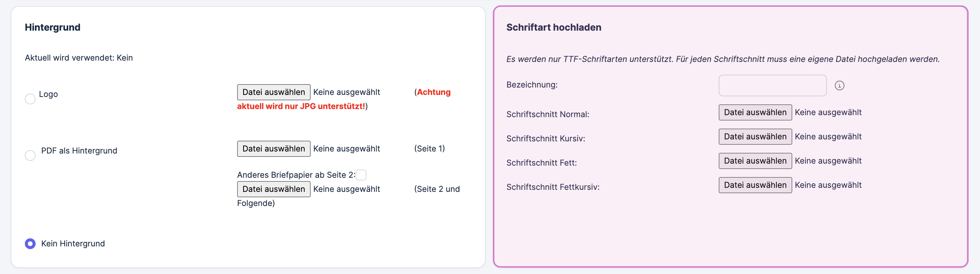Choose file for PDF background Seite 1
980x274 pixels.
coord(273,149)
